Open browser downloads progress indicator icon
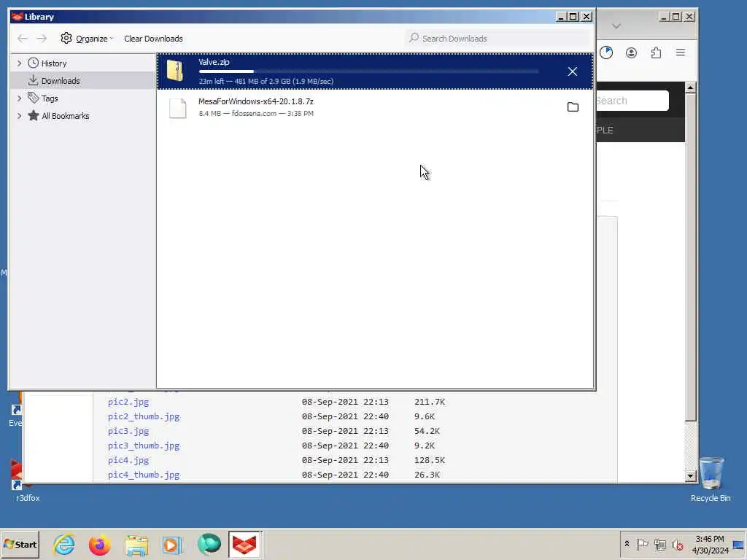747x560 pixels. pos(606,52)
